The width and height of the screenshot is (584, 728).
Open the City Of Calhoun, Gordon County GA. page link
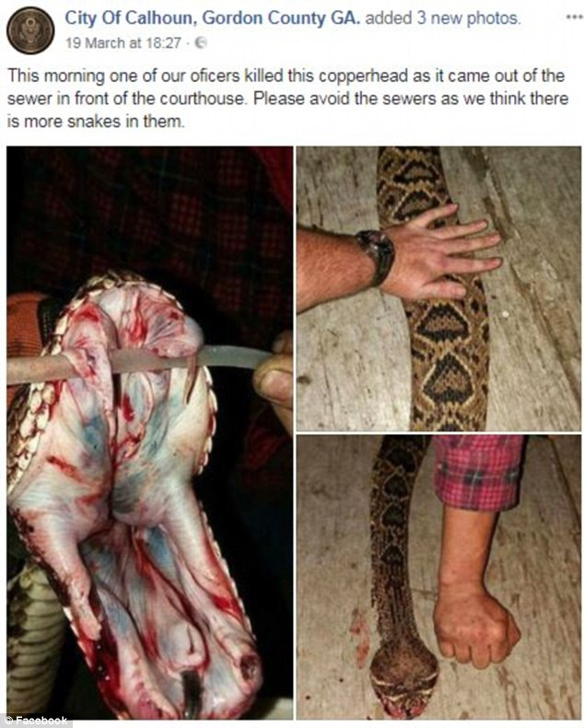(213, 18)
